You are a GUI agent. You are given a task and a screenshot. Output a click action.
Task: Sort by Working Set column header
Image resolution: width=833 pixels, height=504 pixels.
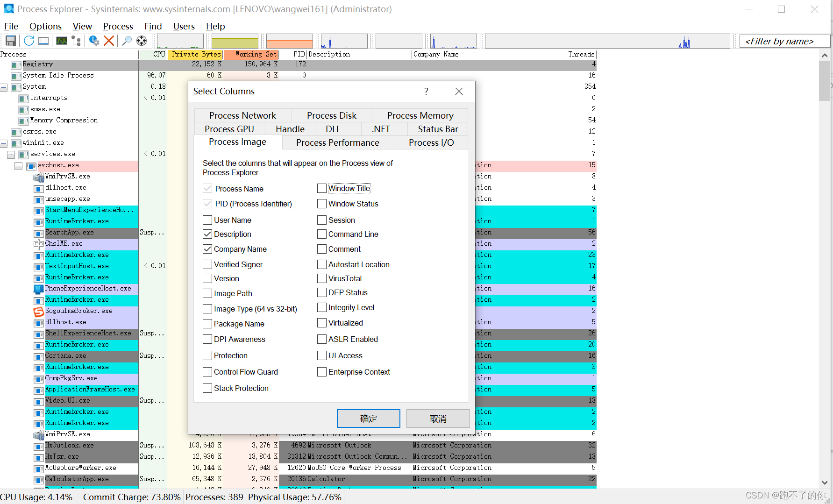pyautogui.click(x=251, y=54)
